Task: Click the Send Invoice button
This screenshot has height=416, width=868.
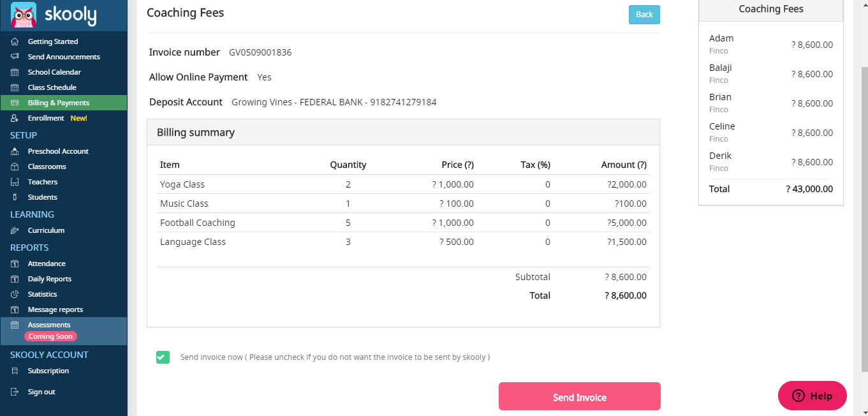Action: click(579, 397)
